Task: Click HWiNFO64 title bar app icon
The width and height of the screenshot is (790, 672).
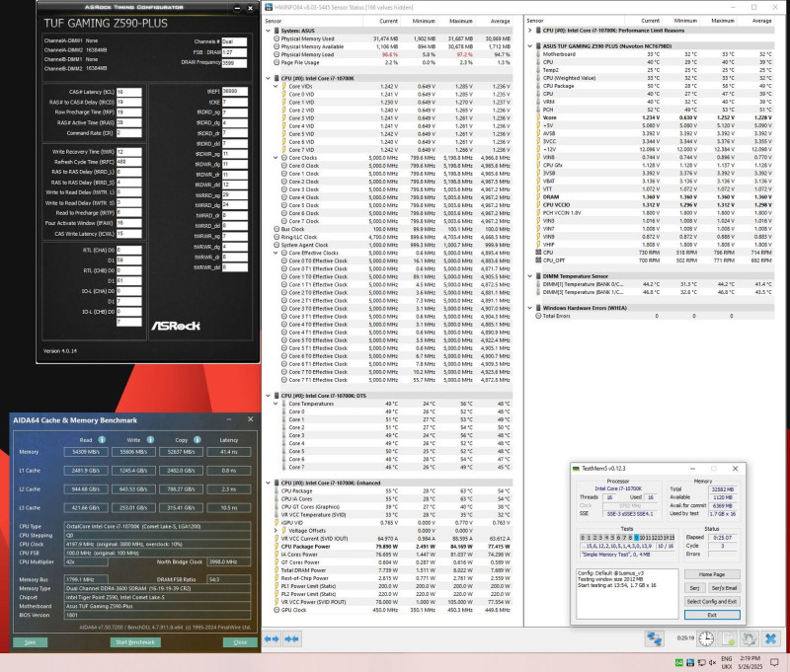Action: coord(269,7)
